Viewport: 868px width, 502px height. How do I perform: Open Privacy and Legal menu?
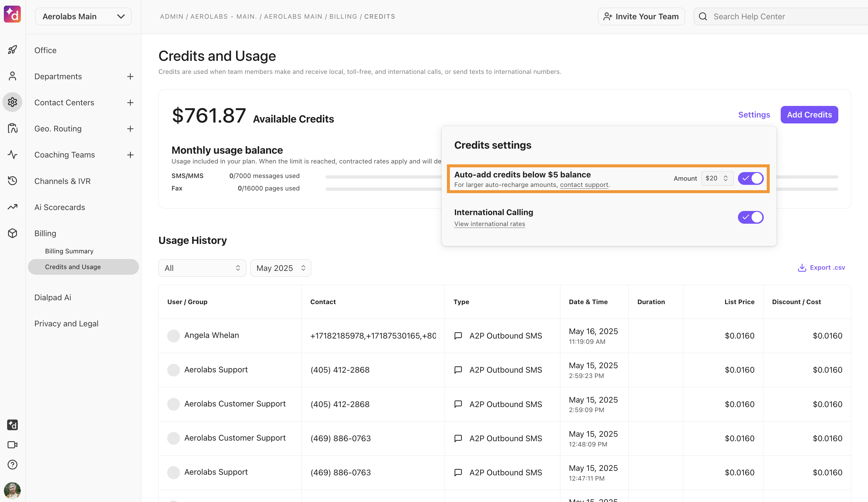(67, 323)
